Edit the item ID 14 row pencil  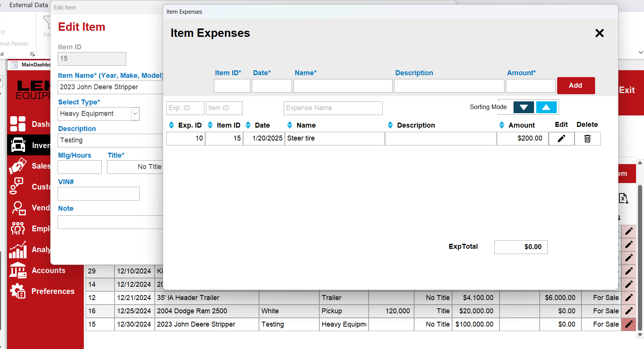629,284
